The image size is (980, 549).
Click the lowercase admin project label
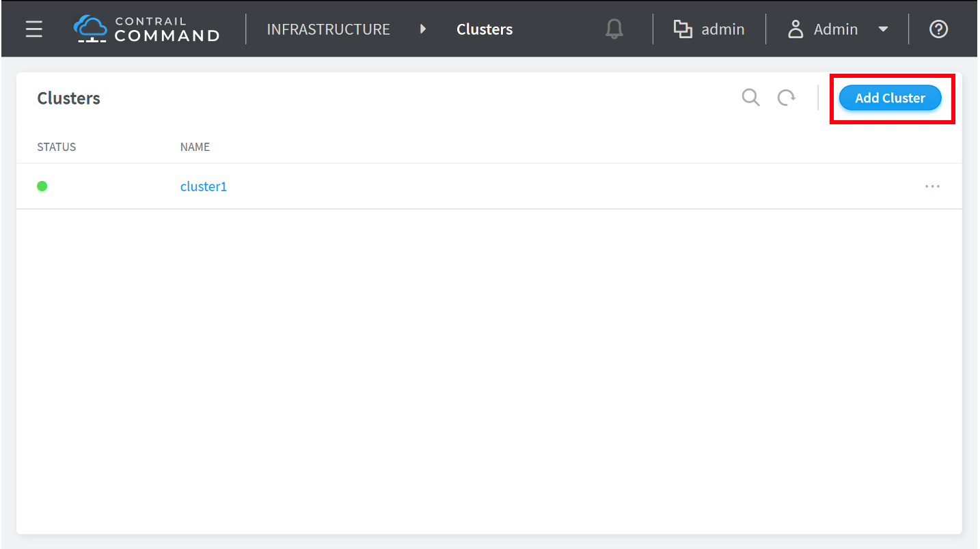[x=723, y=29]
